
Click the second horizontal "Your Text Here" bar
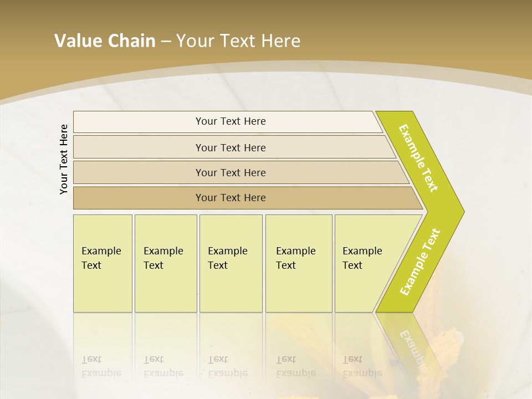[230, 147]
